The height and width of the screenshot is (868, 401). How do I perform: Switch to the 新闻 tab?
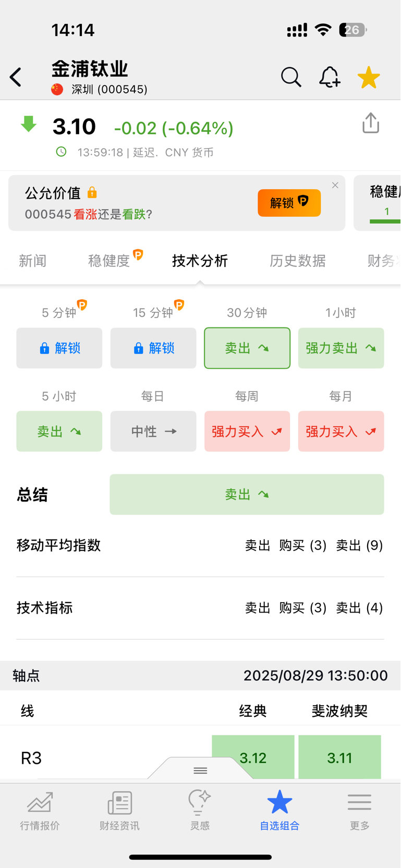(x=33, y=261)
